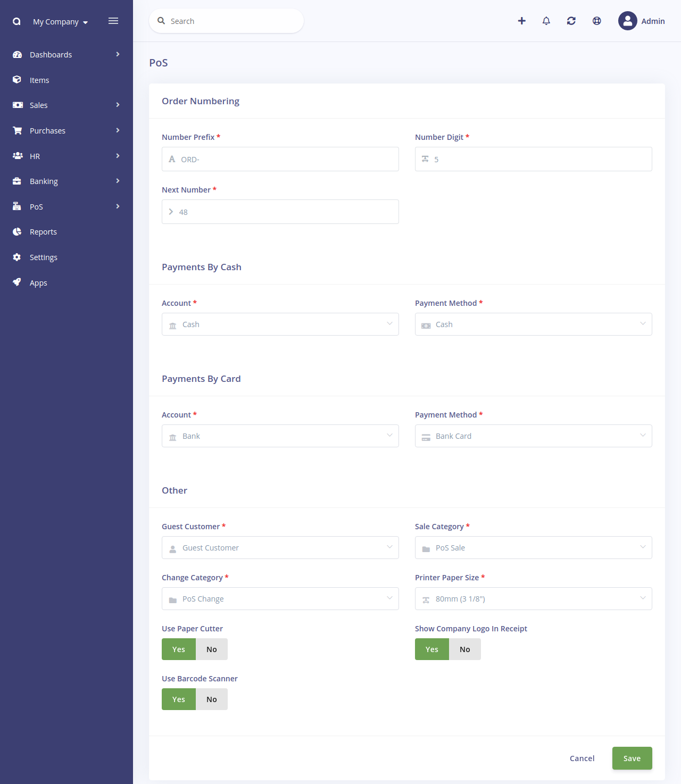Click the Apps rocket icon
This screenshot has height=784, width=681.
[17, 282]
